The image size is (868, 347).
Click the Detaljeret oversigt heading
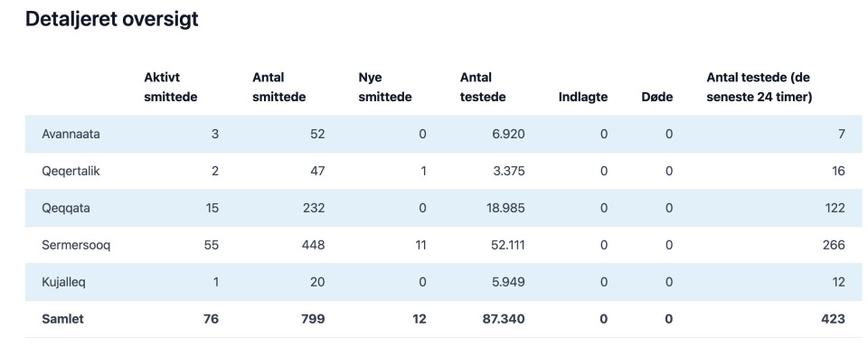click(112, 19)
